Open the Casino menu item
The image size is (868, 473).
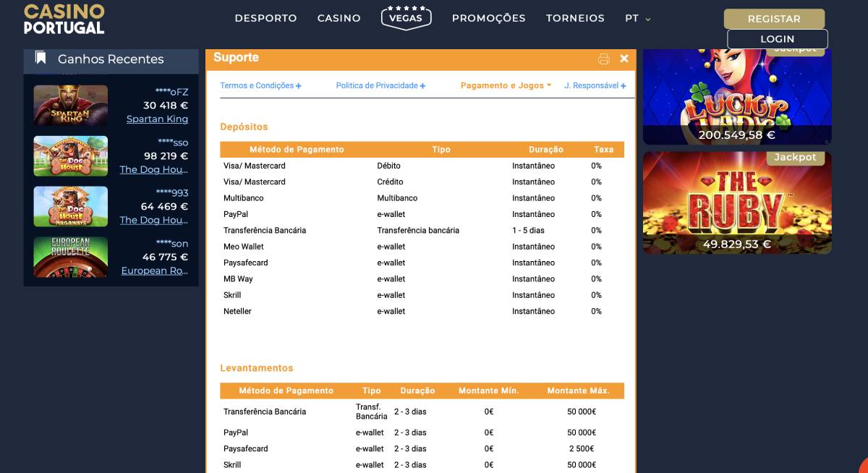point(339,18)
